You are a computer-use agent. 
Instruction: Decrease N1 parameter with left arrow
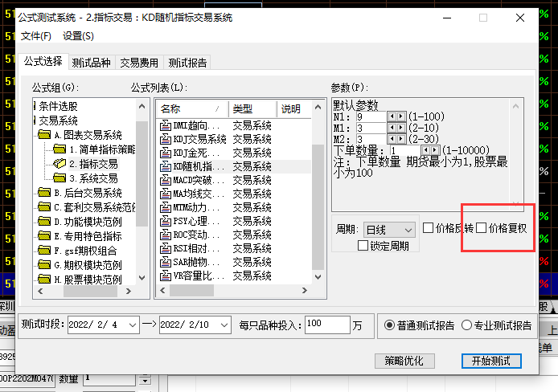click(392, 116)
